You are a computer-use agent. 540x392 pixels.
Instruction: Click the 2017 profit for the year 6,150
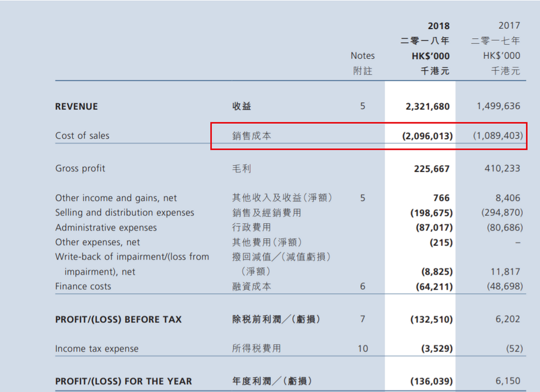(x=508, y=381)
